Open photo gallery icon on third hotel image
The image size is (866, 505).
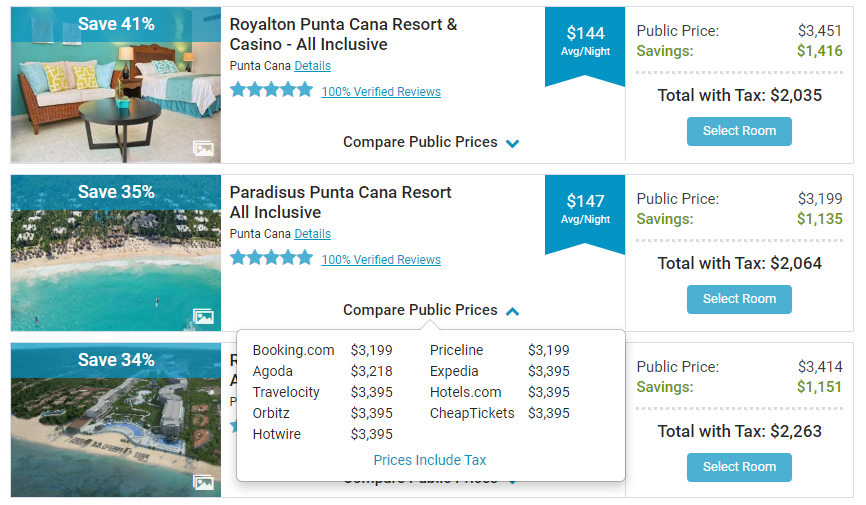[204, 484]
